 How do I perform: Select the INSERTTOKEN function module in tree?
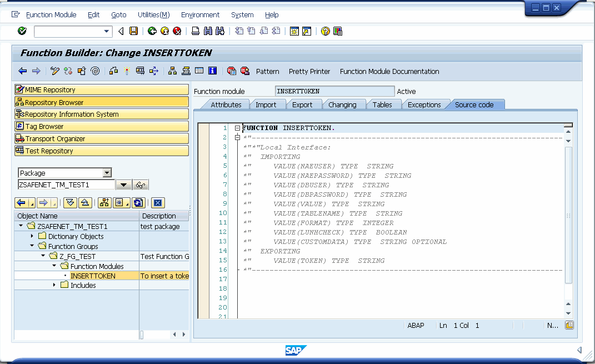(x=93, y=276)
